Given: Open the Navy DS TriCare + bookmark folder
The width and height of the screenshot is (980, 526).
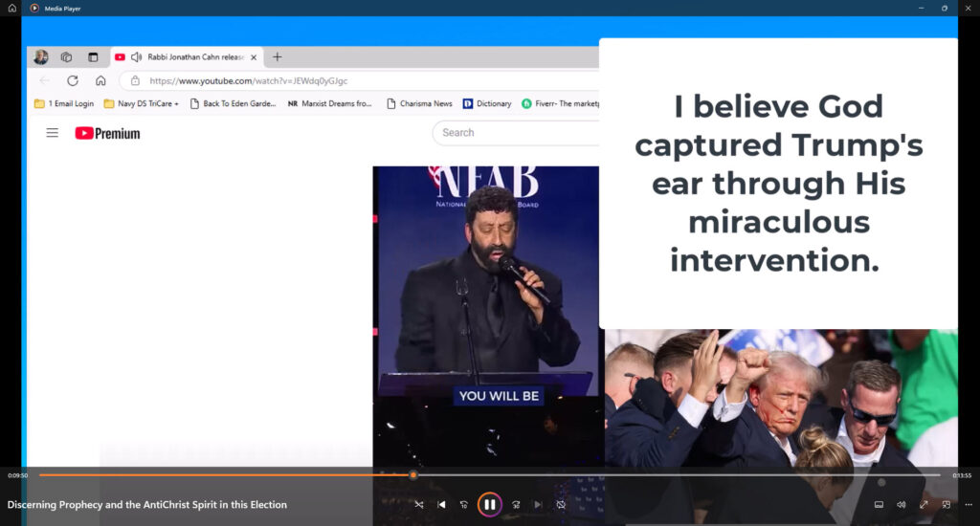Looking at the screenshot, I should (142, 103).
